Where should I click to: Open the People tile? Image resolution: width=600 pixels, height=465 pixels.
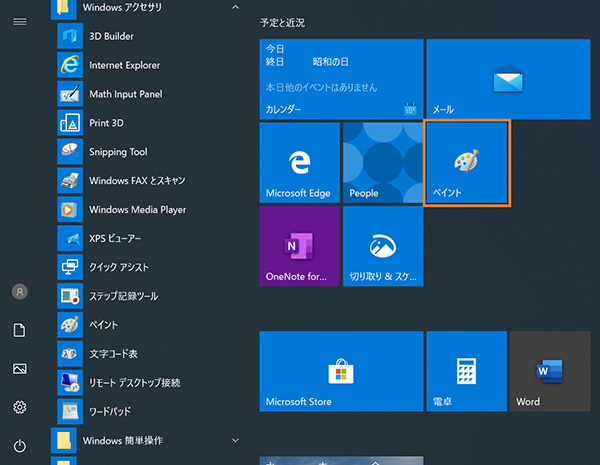point(383,163)
